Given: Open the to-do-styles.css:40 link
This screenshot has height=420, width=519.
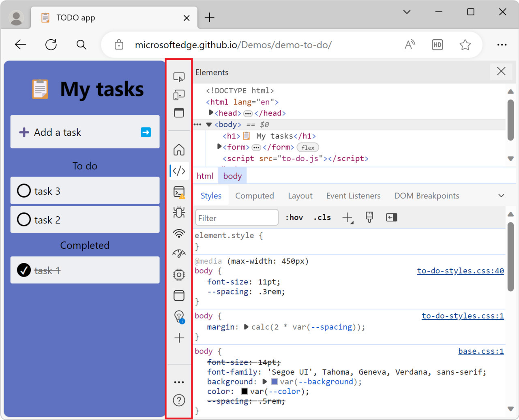Looking at the screenshot, I should pos(460,271).
